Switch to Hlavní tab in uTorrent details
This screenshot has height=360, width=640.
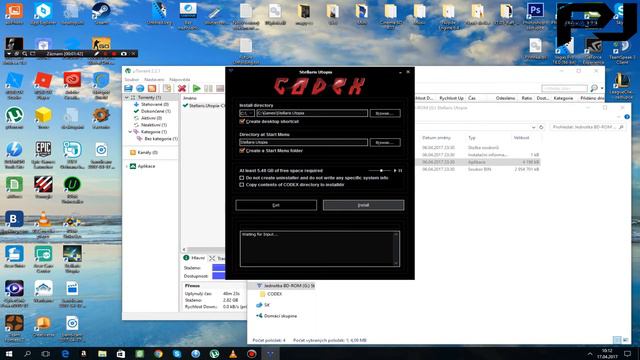tap(194, 258)
